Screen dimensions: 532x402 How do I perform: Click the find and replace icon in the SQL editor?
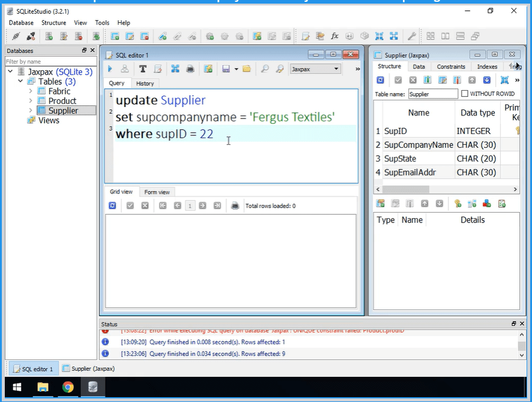click(x=280, y=69)
